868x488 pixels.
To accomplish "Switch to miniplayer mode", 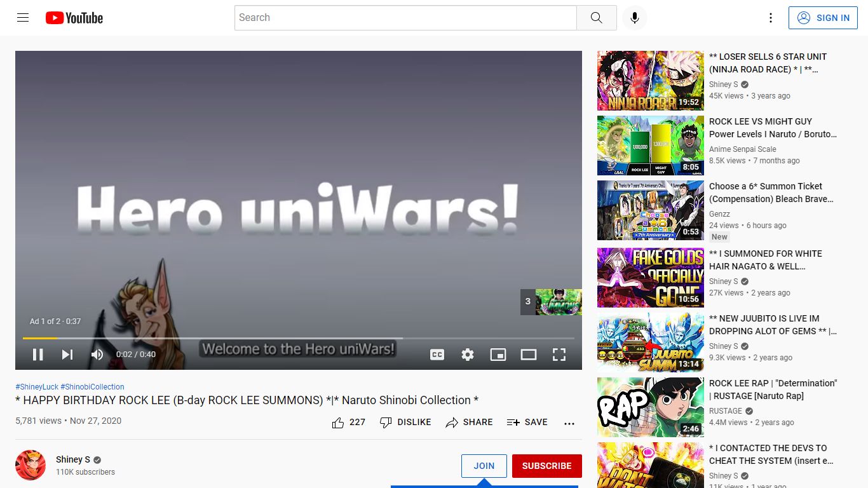I will pyautogui.click(x=498, y=355).
